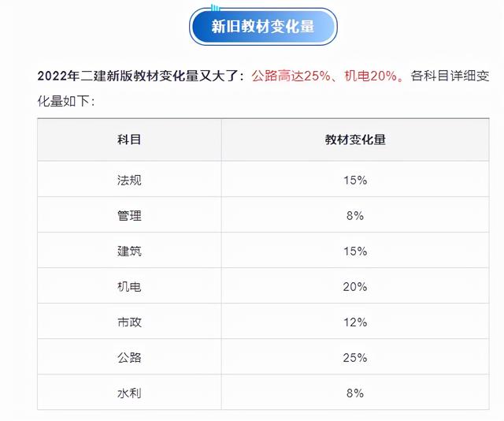Click the 新旧教材变化量 banner button
The height and width of the screenshot is (421, 504).
coord(263,27)
